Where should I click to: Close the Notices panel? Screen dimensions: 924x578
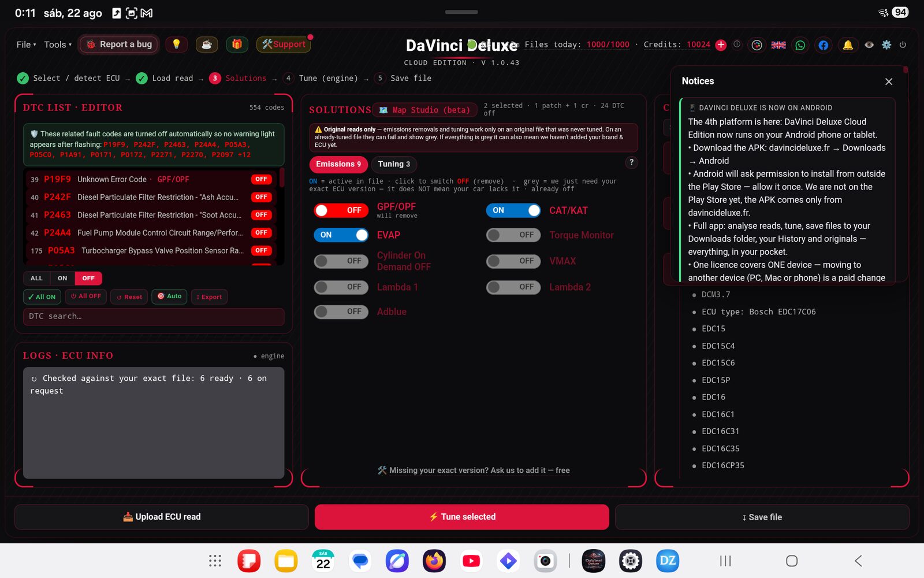point(889,81)
